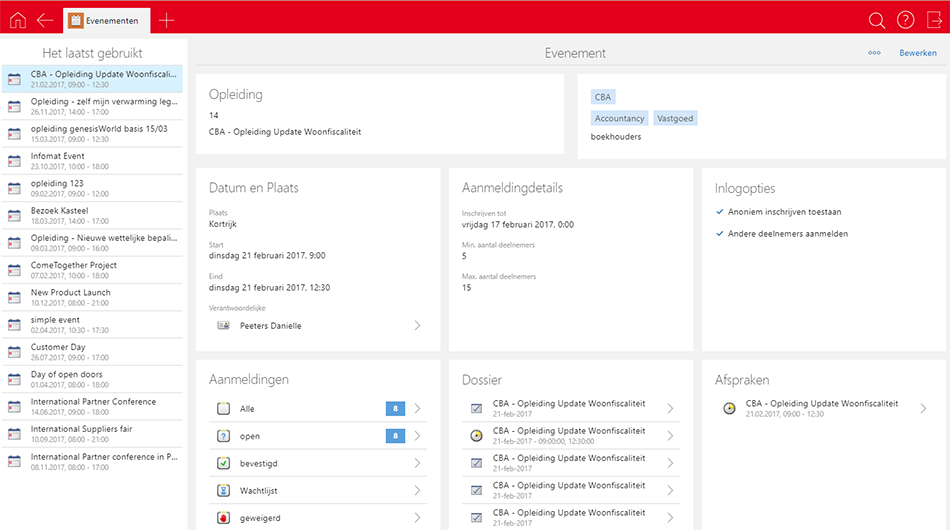
Task: Click the back arrow icon
Action: click(x=45, y=20)
